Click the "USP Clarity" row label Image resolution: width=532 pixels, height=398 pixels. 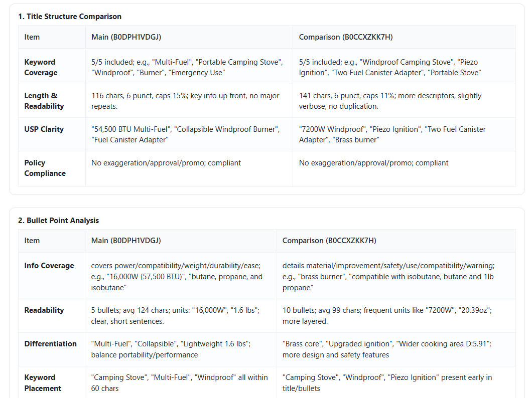(x=44, y=129)
